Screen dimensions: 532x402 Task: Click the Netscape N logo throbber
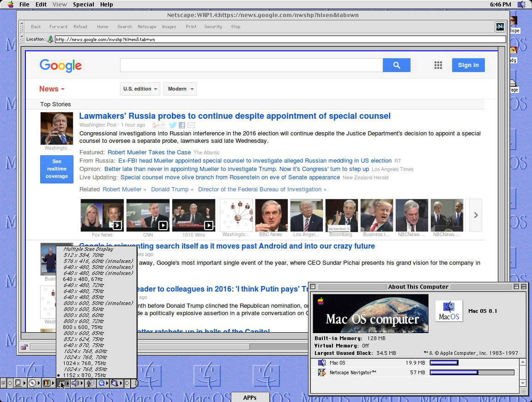(x=500, y=27)
